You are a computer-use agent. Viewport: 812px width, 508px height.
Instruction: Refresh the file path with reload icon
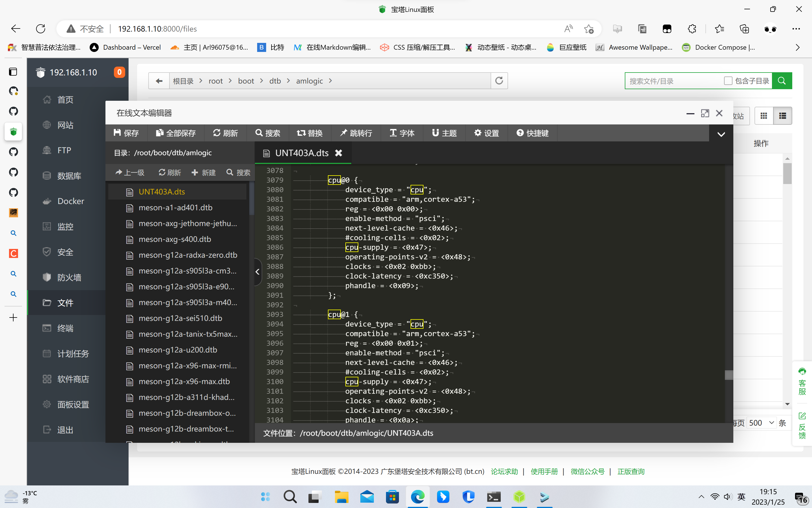(499, 81)
